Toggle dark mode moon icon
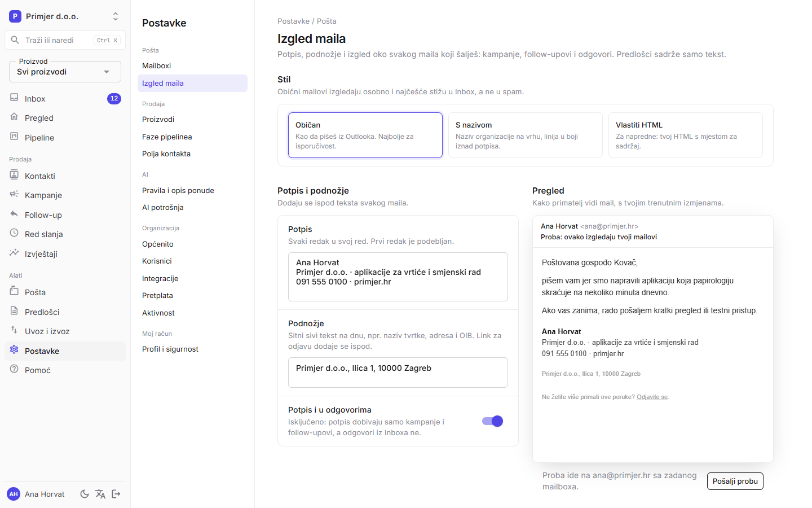The width and height of the screenshot is (812, 508). (x=85, y=494)
